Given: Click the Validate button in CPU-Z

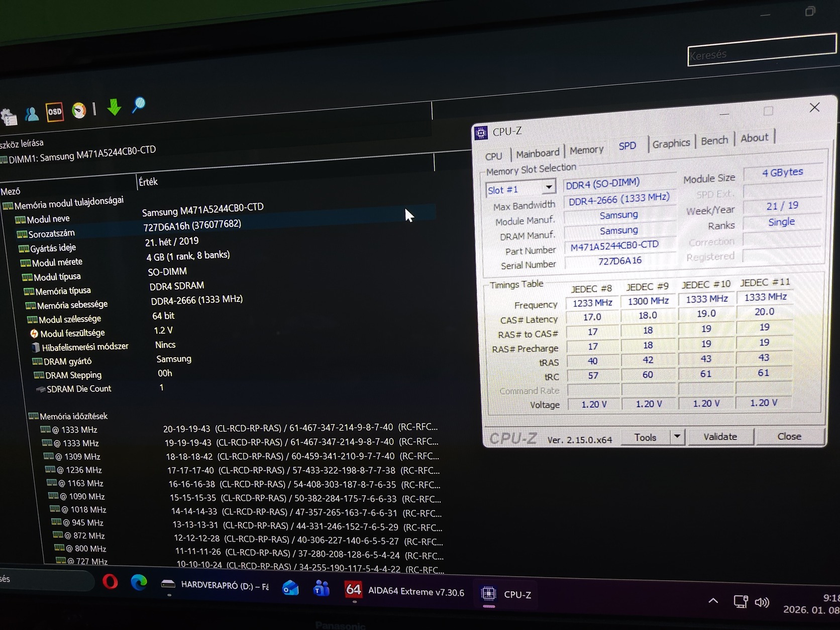Looking at the screenshot, I should pos(720,437).
